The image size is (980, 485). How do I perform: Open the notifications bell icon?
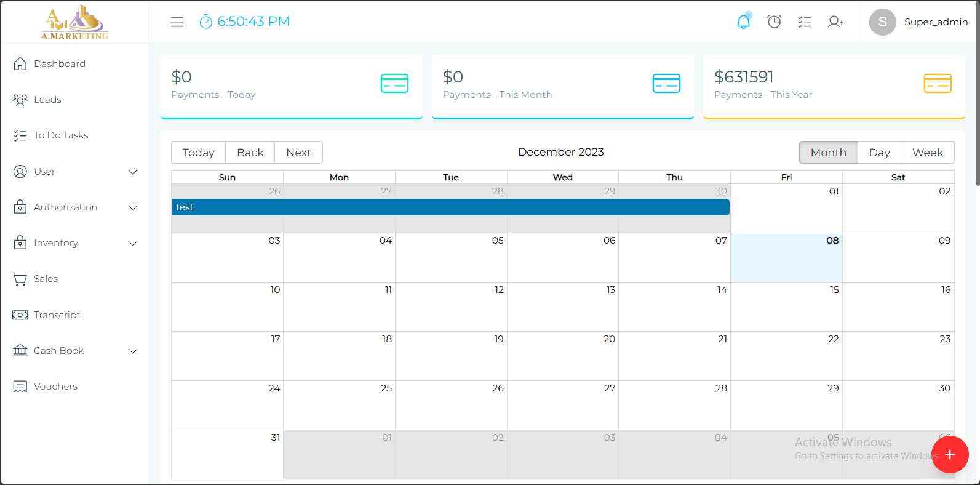coord(743,22)
